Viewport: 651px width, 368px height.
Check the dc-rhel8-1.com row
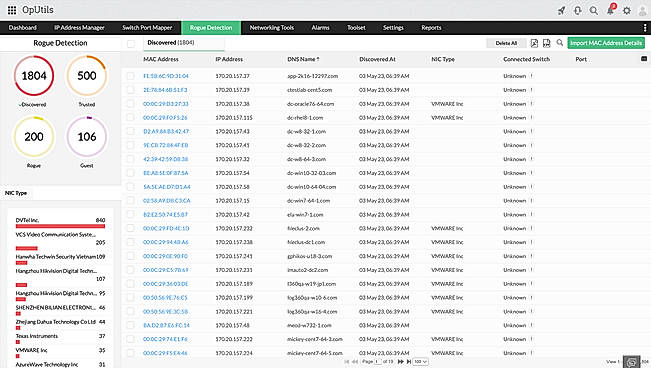(131, 118)
